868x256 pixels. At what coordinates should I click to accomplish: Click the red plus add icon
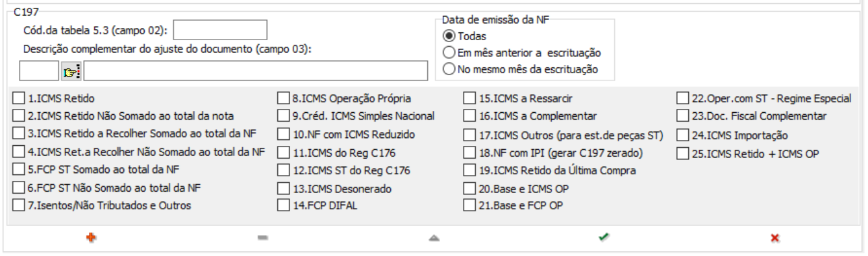click(91, 238)
